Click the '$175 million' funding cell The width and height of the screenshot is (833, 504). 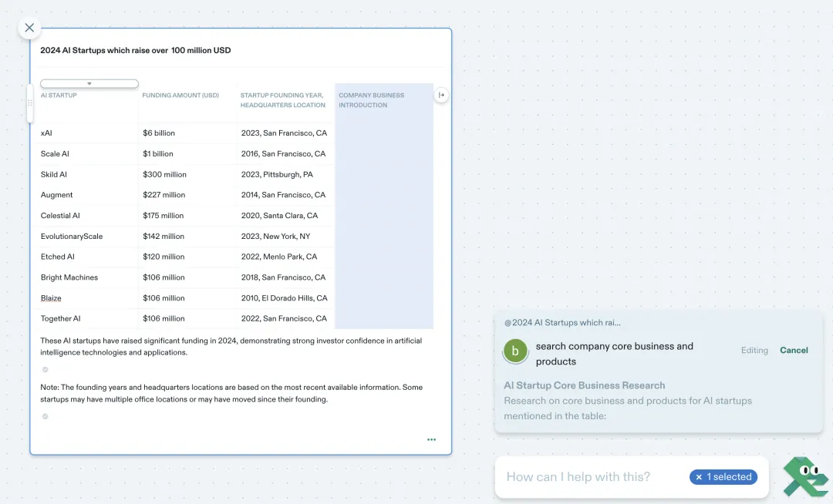[x=187, y=216]
